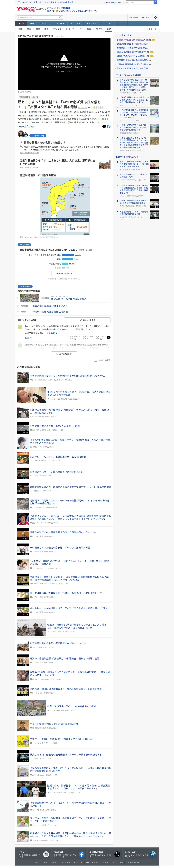174x868 pixels.
Task: Select the 地域 category tab
Action: (x=108, y=29)
